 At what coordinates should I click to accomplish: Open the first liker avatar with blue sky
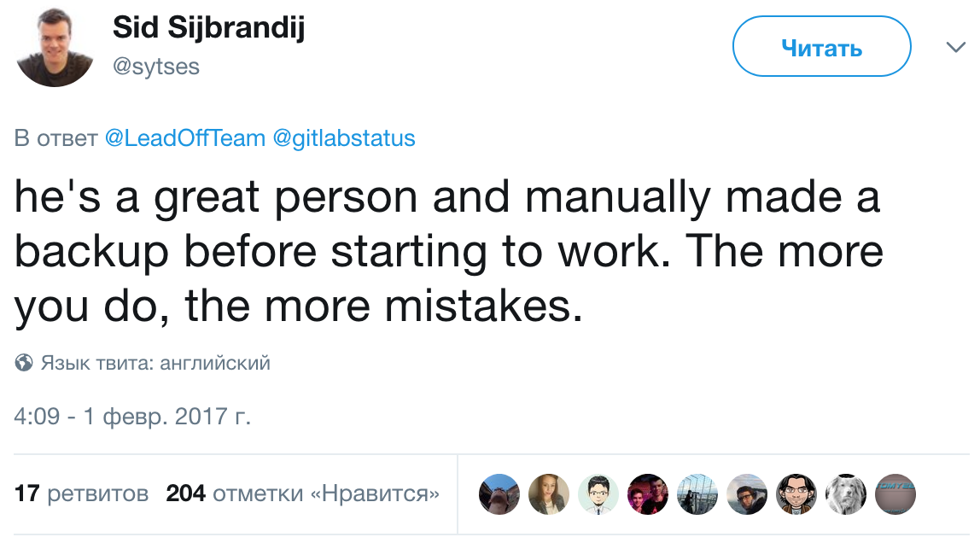(x=499, y=494)
